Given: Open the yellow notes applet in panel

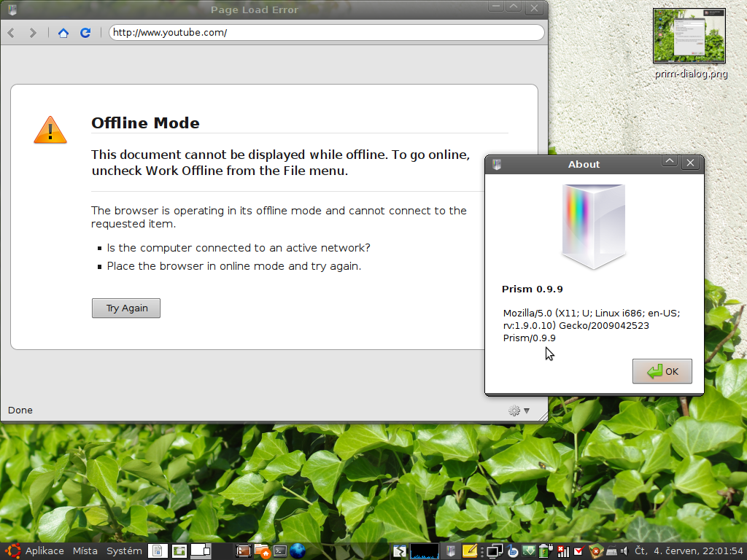Looking at the screenshot, I should (x=470, y=551).
